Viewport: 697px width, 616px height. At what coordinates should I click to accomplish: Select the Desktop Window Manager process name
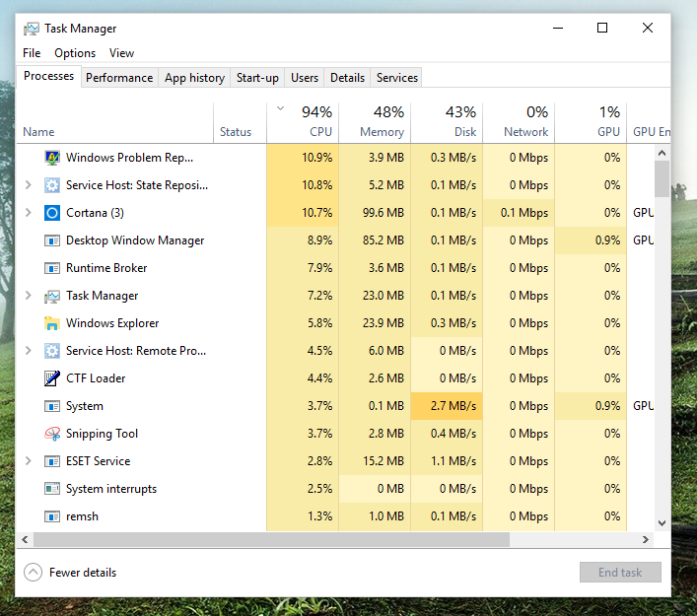pos(135,240)
